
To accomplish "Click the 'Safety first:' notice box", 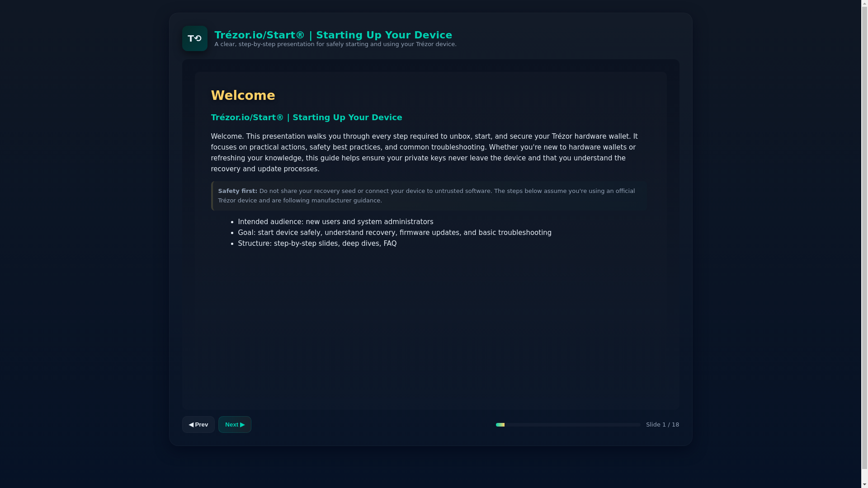I will click(429, 196).
